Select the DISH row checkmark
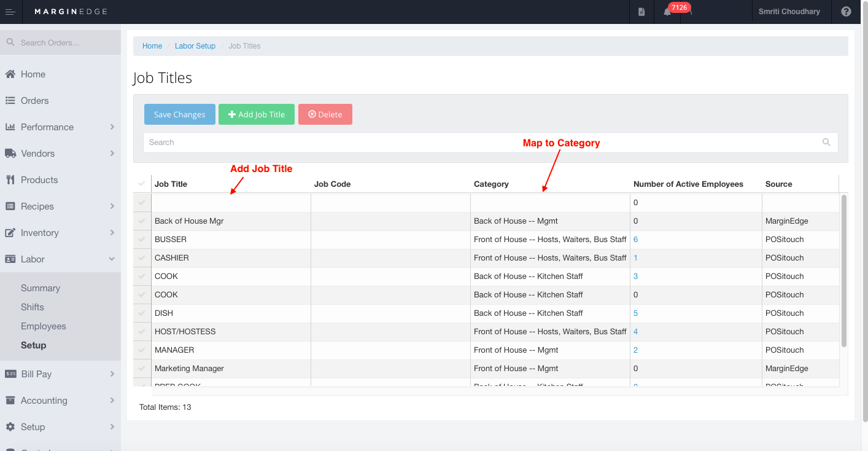The height and width of the screenshot is (451, 868). click(x=142, y=313)
